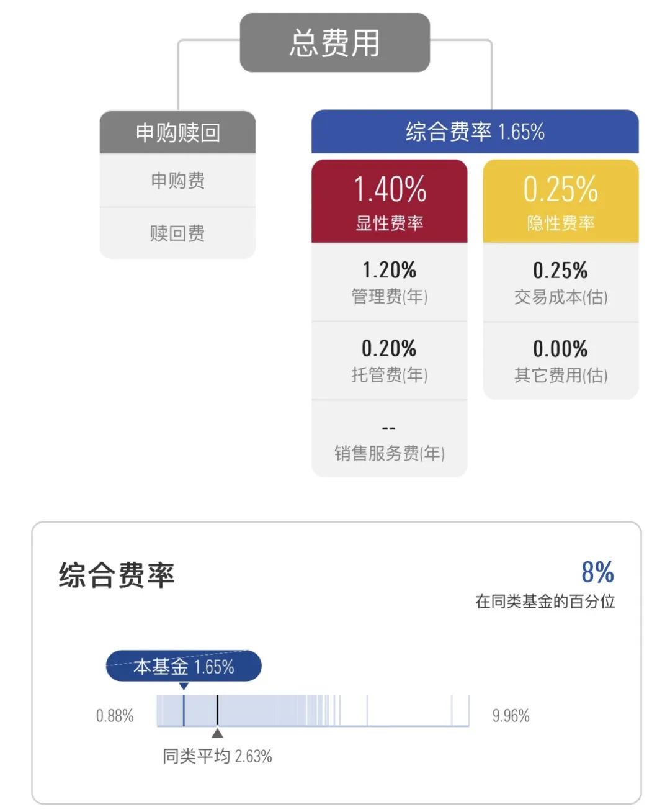Select the 申购赎回 section header
670x812 pixels.
coord(177,132)
